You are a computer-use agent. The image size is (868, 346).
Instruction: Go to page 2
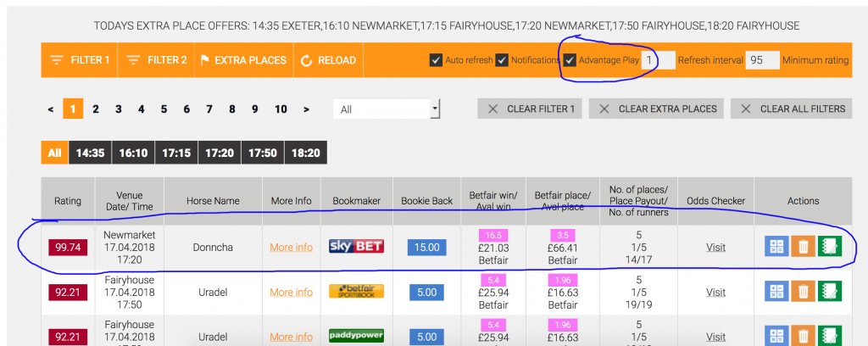[96, 109]
